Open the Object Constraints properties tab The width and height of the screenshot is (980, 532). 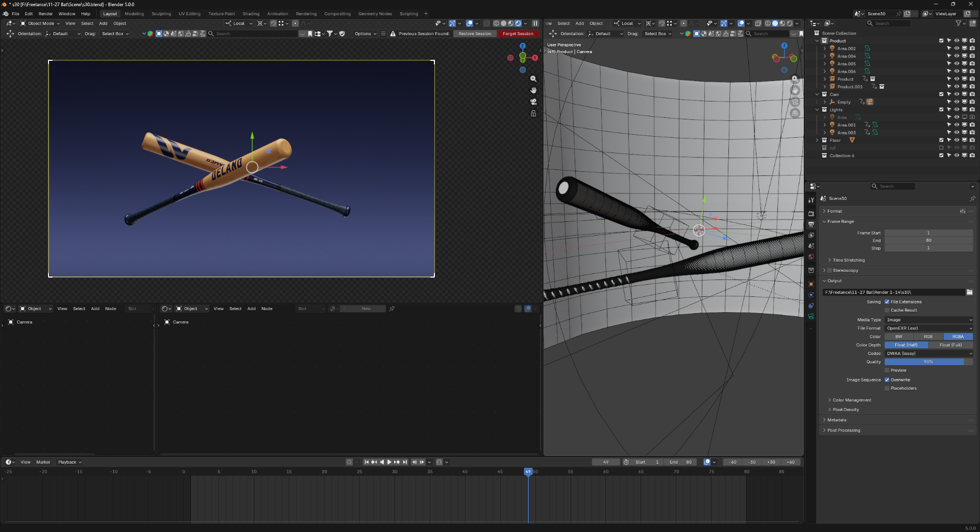click(811, 306)
